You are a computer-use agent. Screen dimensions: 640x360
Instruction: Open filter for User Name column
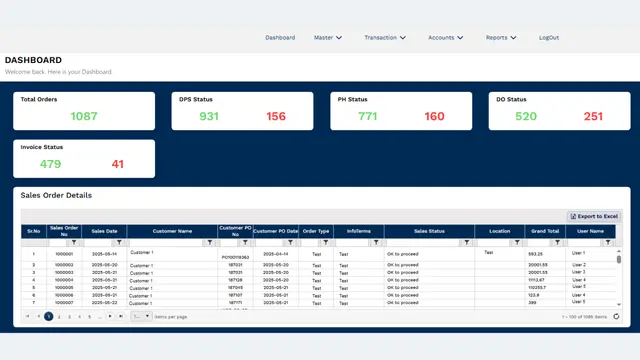(x=608, y=242)
